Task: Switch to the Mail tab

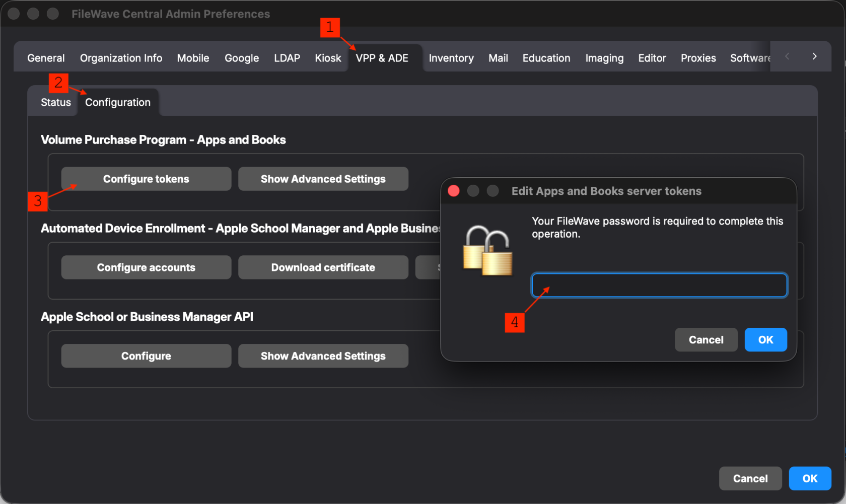Action: coord(498,58)
